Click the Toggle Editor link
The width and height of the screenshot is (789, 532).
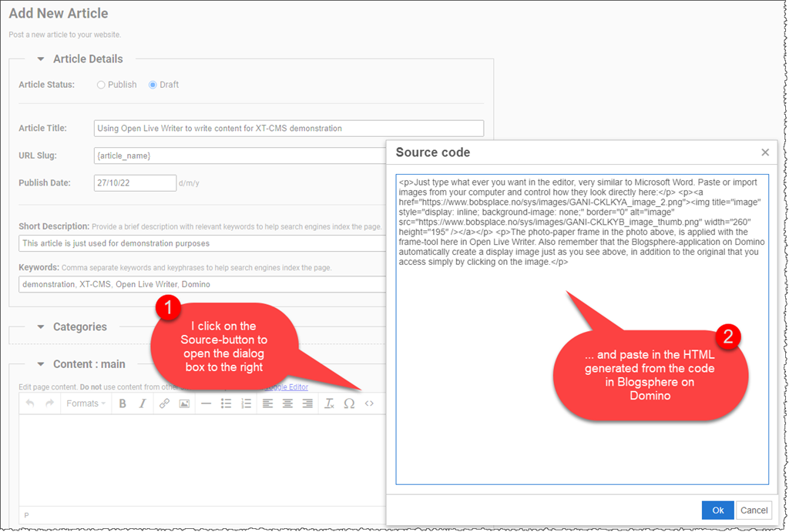(287, 386)
